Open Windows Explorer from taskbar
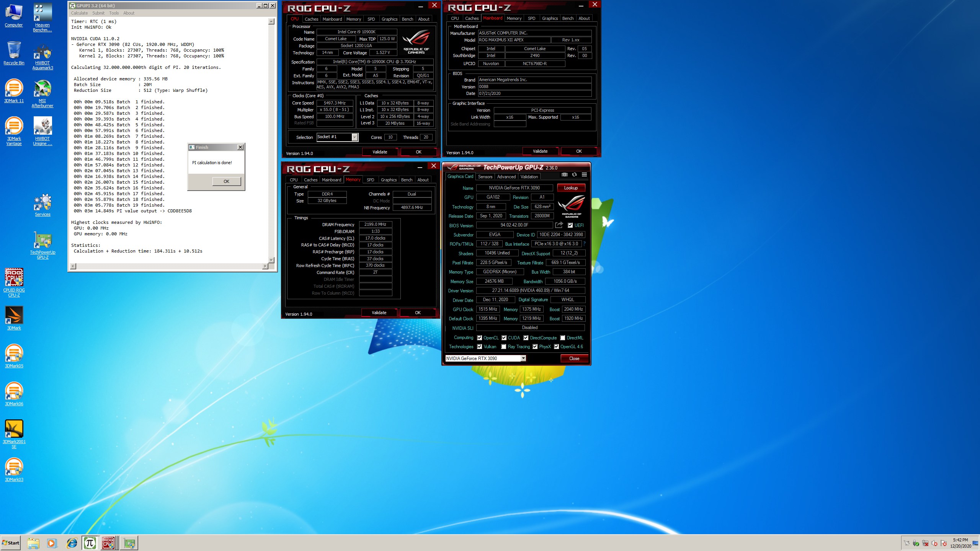This screenshot has height=551, width=980. point(33,543)
